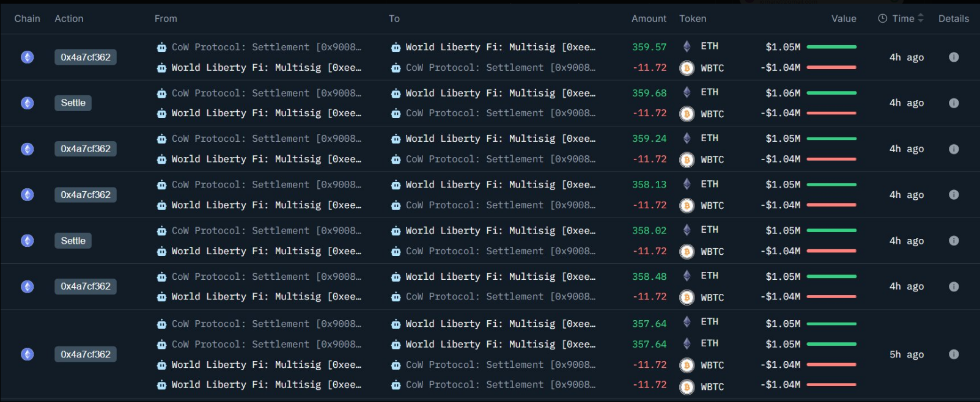Open World Liberty Fi recipient in the 359.24 ETH line
The image size is (980, 402).
point(499,139)
